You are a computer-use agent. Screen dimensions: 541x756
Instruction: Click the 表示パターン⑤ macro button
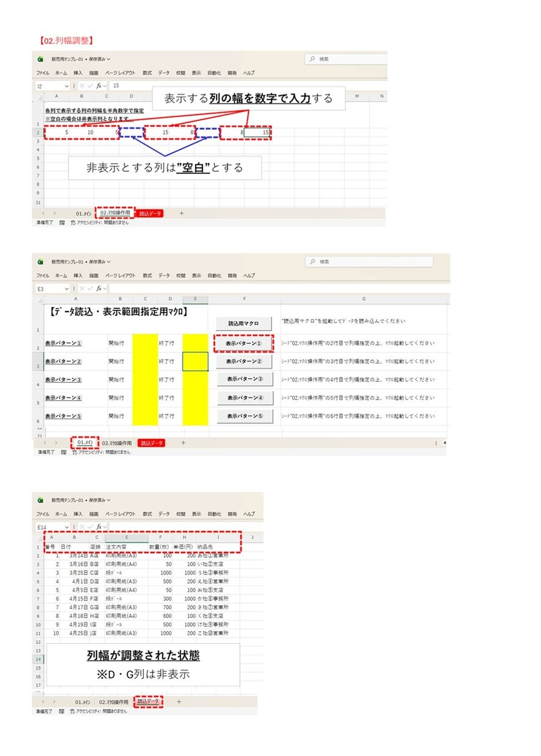(244, 416)
